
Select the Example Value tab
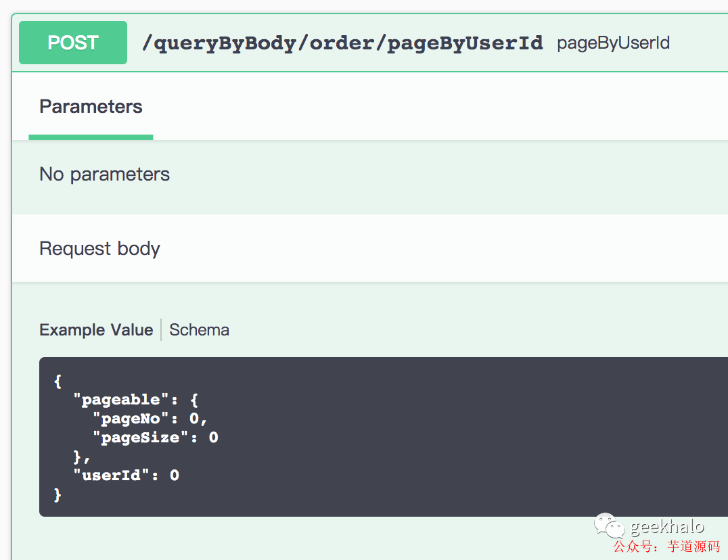pyautogui.click(x=96, y=330)
